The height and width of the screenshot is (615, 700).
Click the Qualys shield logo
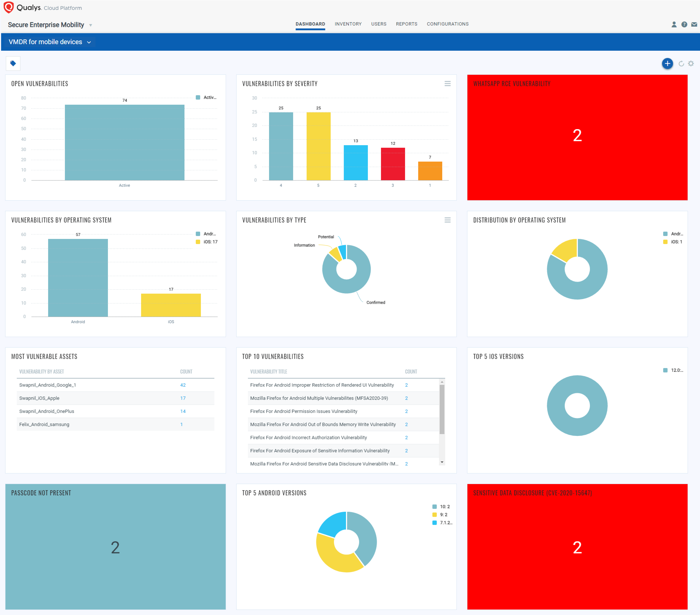pyautogui.click(x=8, y=7)
